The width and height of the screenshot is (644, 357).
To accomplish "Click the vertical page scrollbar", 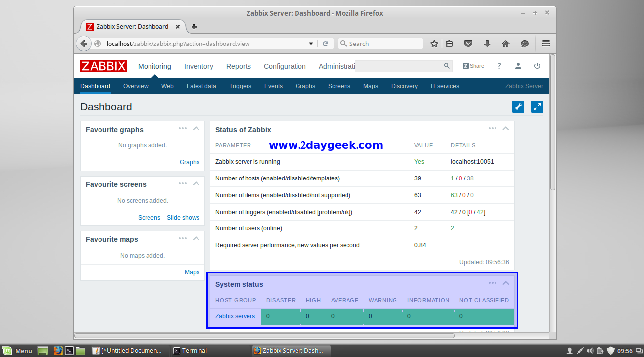I will point(553,122).
